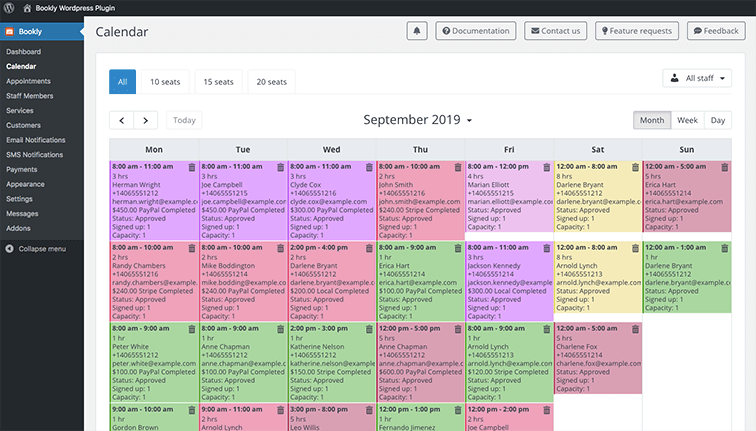
Task: Delete Arnold Lynch Saturday 8 hrs appointment
Action: (x=635, y=248)
